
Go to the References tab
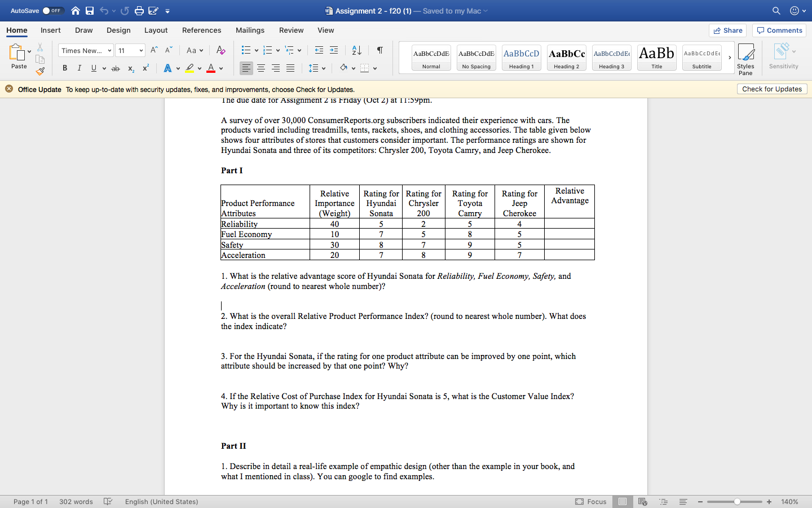[201, 30]
